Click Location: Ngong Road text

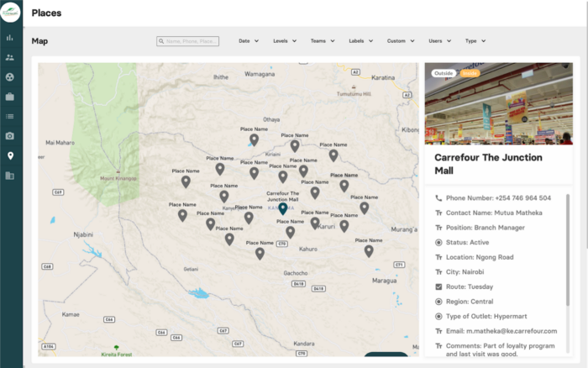(x=480, y=257)
